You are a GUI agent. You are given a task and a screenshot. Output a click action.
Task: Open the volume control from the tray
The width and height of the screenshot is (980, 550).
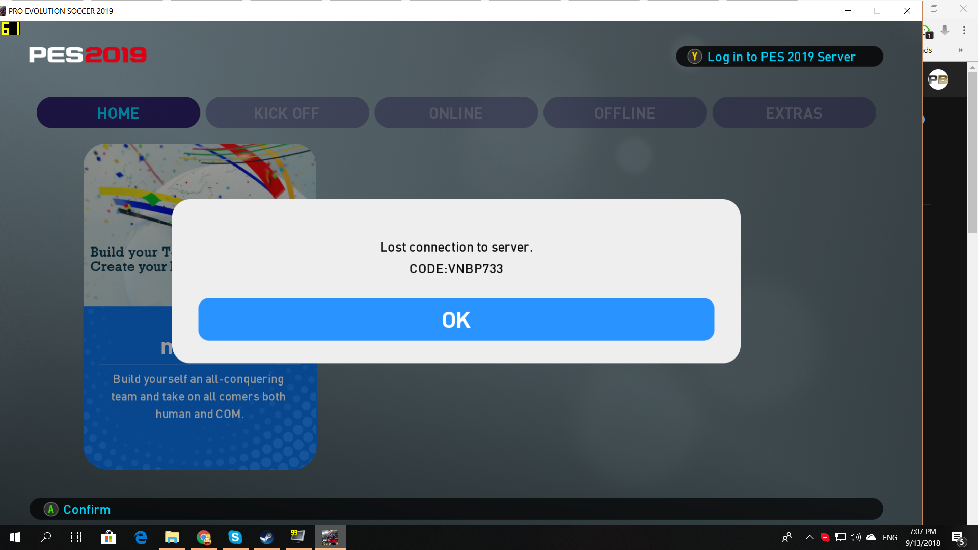(x=855, y=537)
